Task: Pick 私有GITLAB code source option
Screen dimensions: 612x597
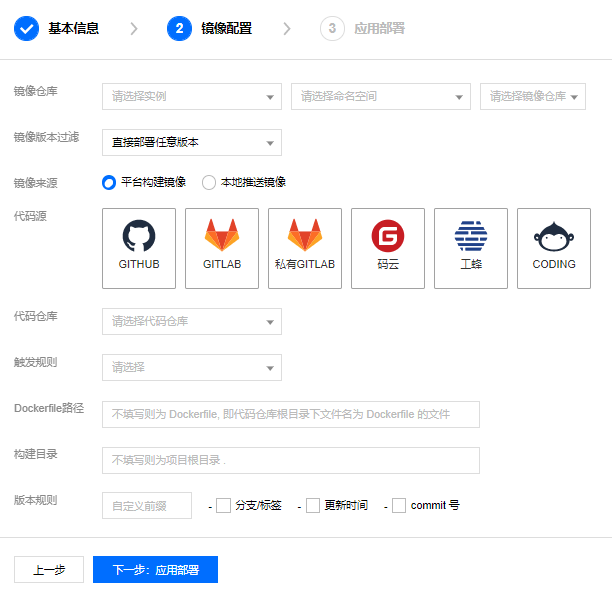Action: pyautogui.click(x=305, y=248)
